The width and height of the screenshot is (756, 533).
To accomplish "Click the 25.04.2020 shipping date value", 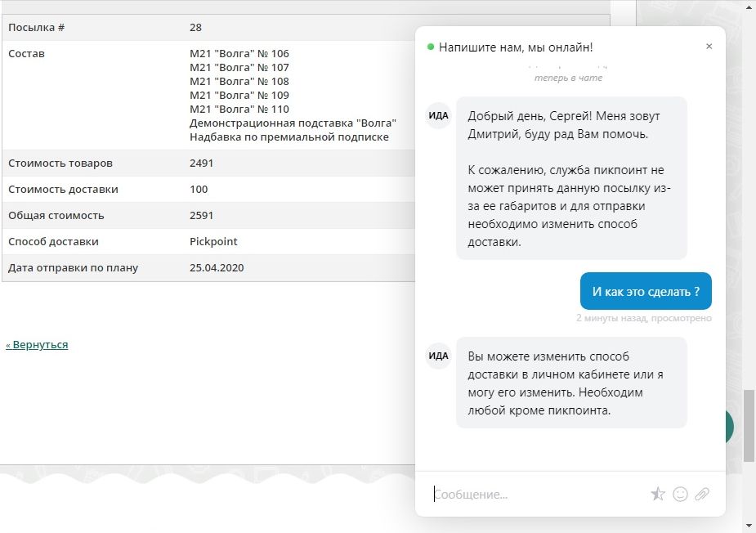I will point(217,268).
